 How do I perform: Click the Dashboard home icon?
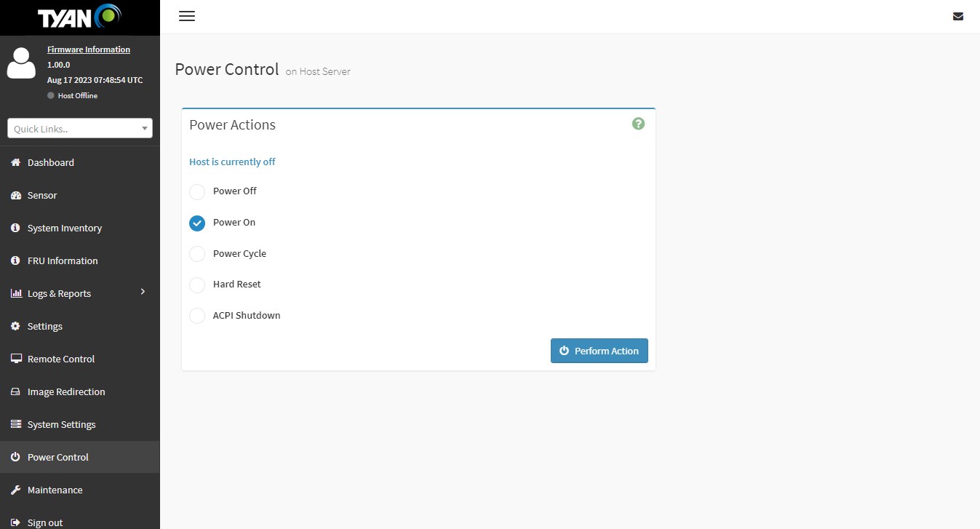coord(15,162)
